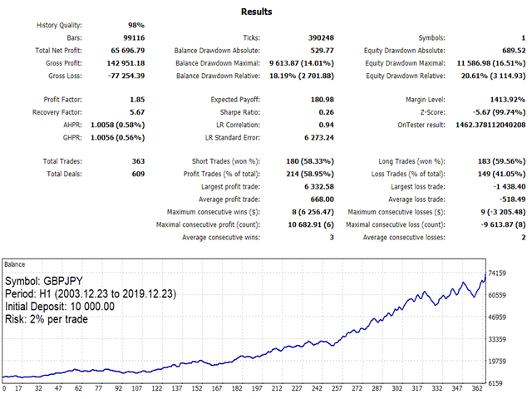Click the Z-Score value -5.67 (99.74%)
Screen dimensions: 532x399
(x=499, y=112)
